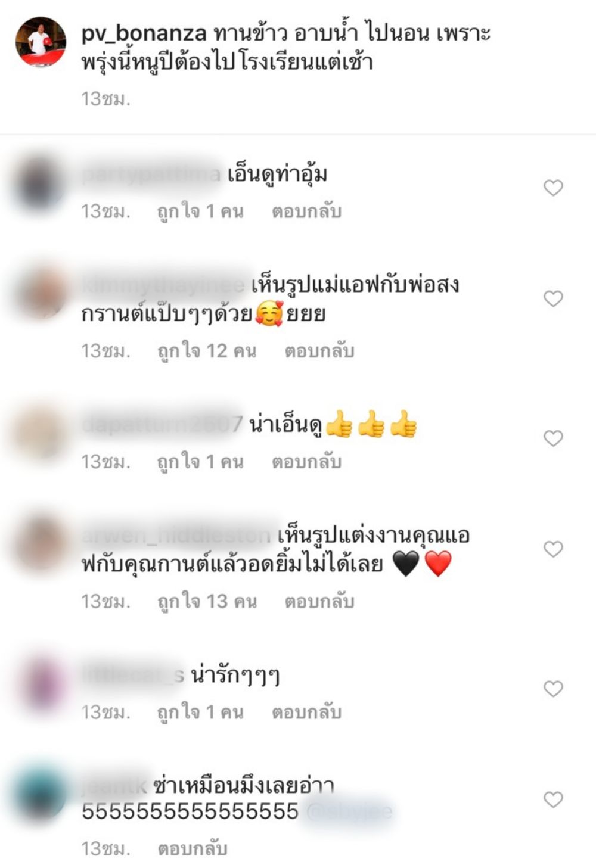This screenshot has width=596, height=868.
Task: View the 13 likes on wedding comment
Action: pos(207,602)
